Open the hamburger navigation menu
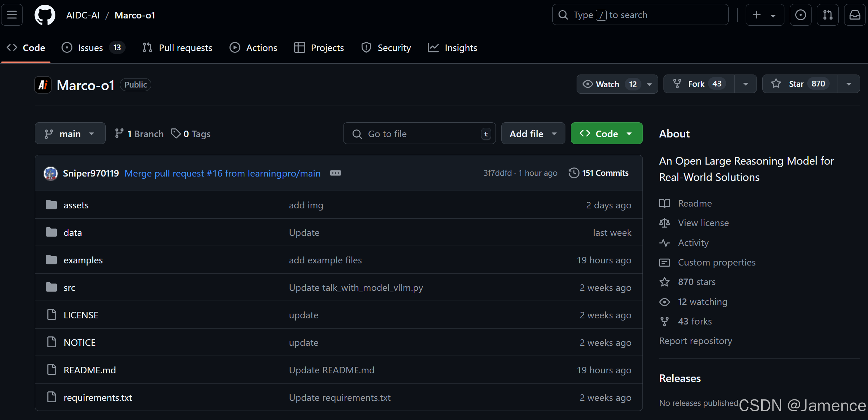The height and width of the screenshot is (420, 868). tap(12, 15)
